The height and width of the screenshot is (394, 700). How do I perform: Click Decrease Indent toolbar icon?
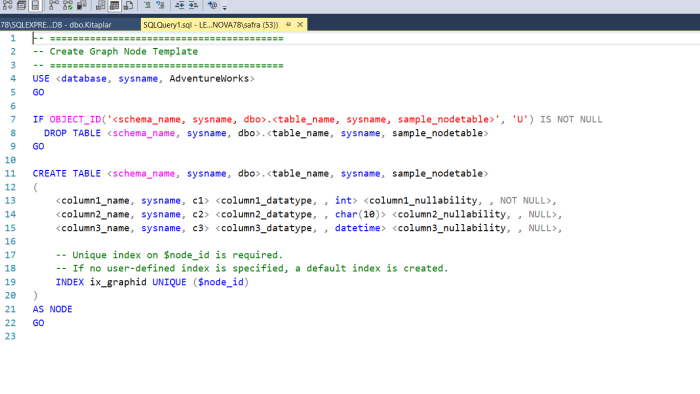[179, 5]
